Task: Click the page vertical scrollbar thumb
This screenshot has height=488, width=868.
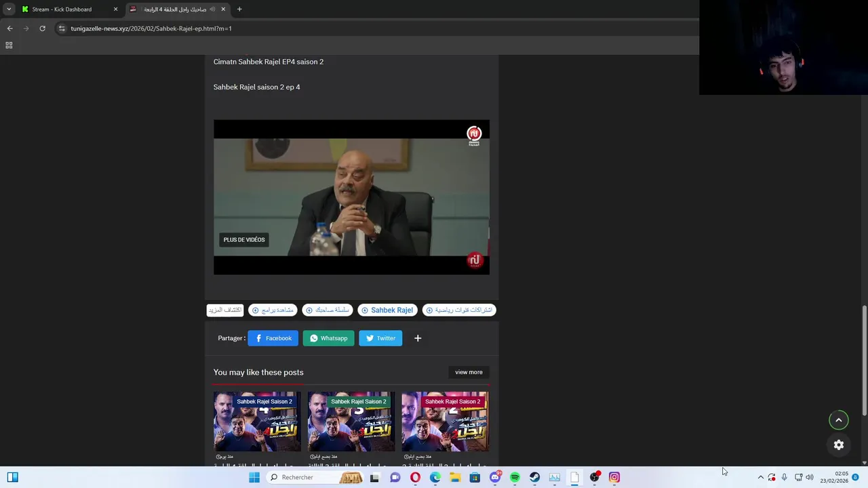Action: pyautogui.click(x=864, y=361)
